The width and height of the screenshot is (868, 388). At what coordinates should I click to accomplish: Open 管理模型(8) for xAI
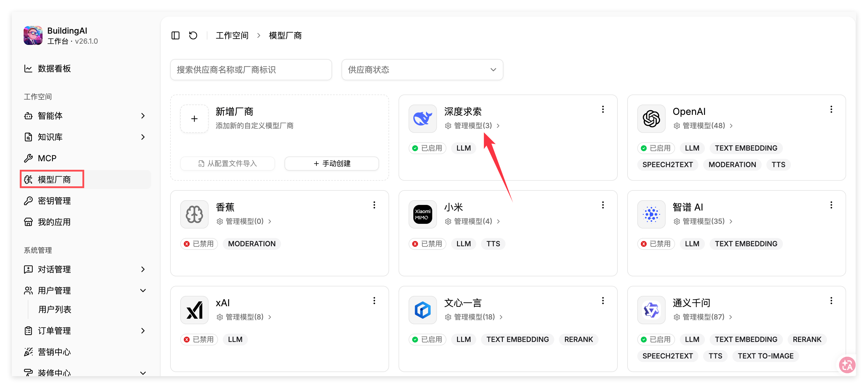(244, 317)
